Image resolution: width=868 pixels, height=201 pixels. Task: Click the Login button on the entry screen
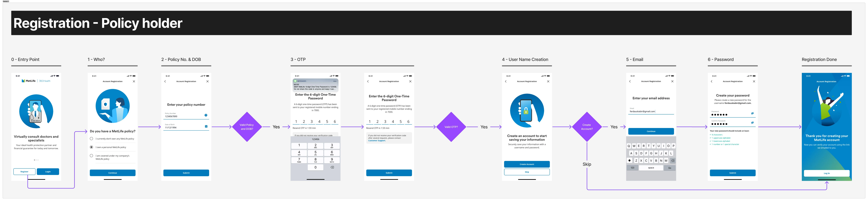pyautogui.click(x=48, y=172)
